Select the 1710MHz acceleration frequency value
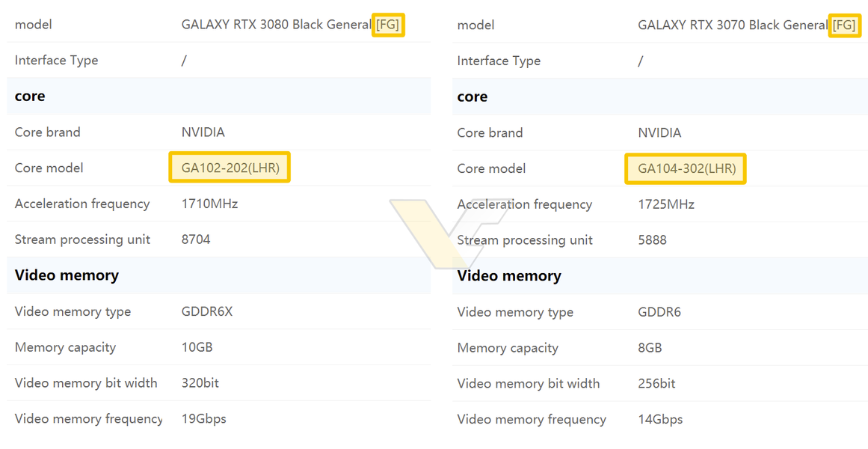The width and height of the screenshot is (868, 449). 209,204
